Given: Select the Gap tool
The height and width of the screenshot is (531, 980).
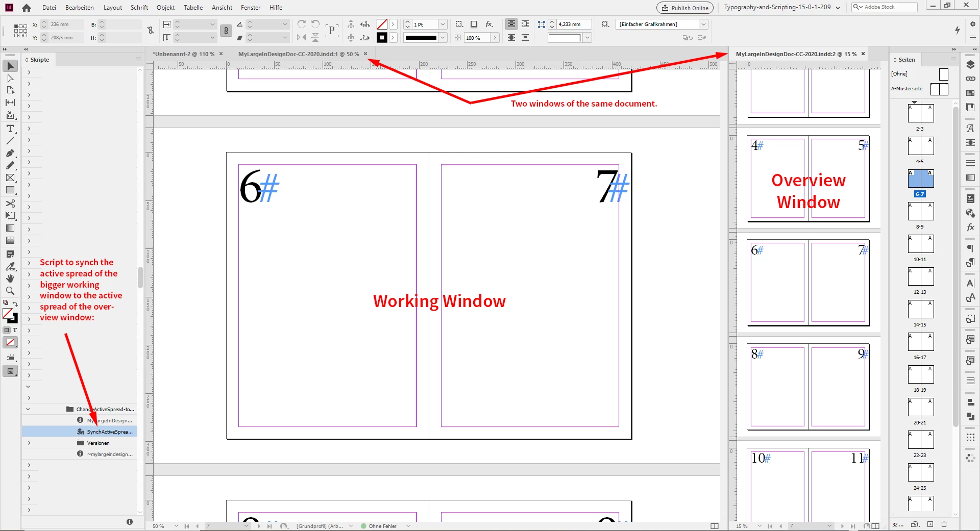Looking at the screenshot, I should [10, 103].
